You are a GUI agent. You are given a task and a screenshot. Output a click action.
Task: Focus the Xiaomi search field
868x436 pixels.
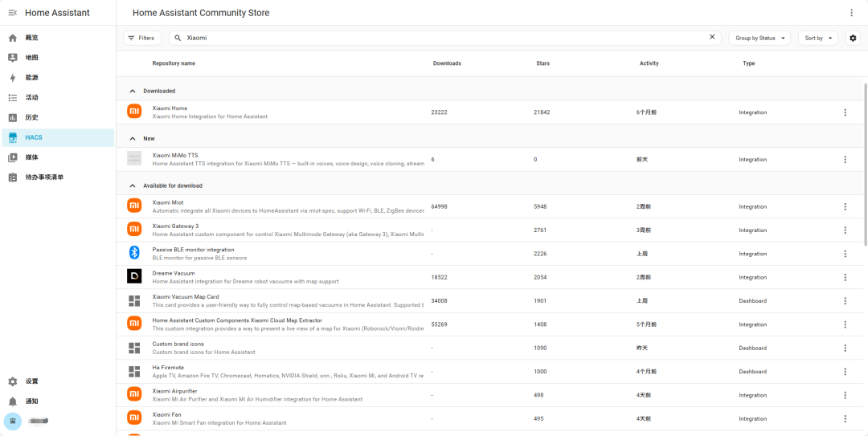click(x=445, y=39)
